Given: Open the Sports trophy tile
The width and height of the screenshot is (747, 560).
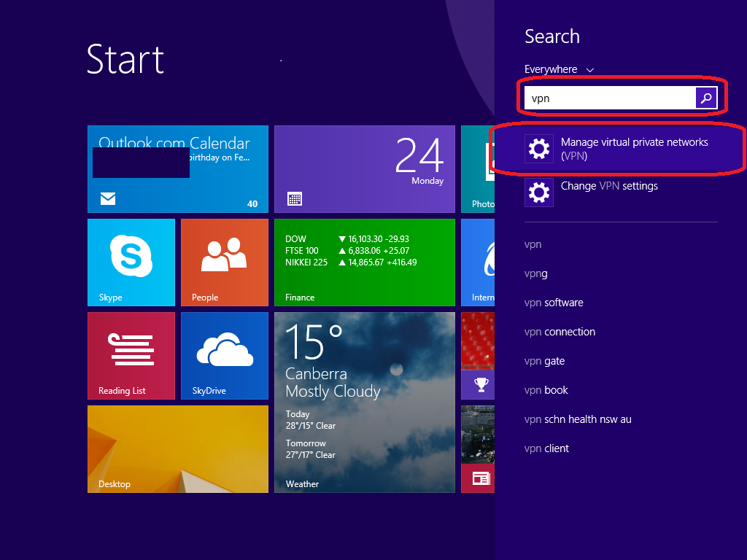Looking at the screenshot, I should pos(478,356).
